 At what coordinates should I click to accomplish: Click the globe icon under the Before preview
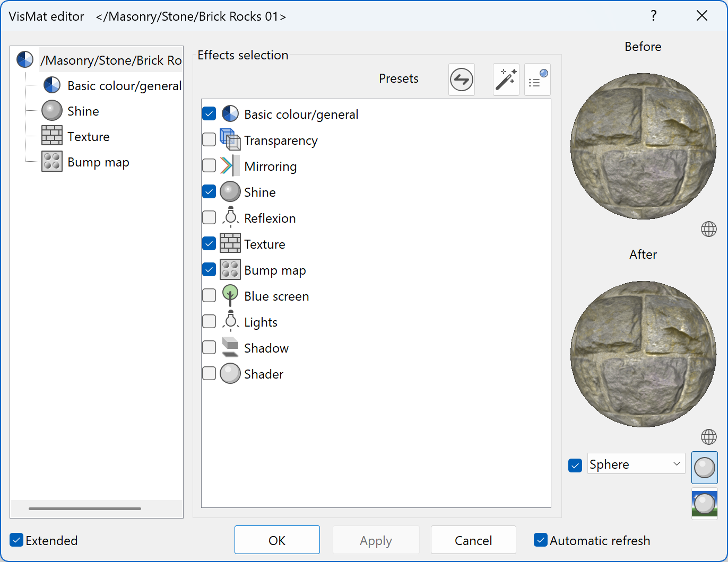click(708, 229)
